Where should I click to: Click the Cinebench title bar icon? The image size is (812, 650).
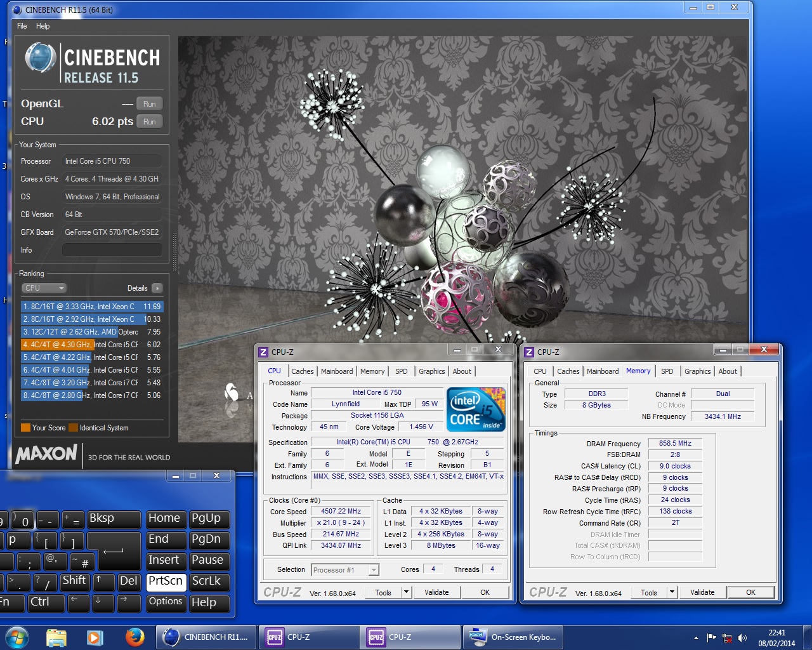point(17,10)
